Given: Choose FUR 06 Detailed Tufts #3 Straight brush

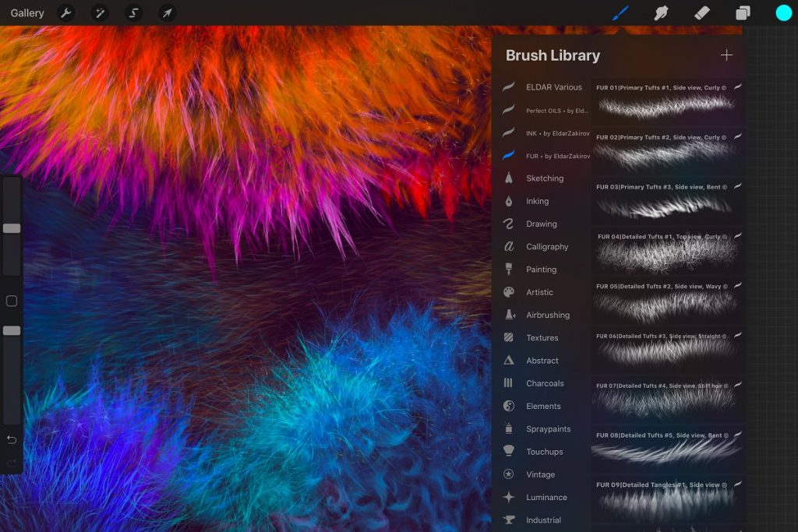Looking at the screenshot, I should tap(667, 350).
